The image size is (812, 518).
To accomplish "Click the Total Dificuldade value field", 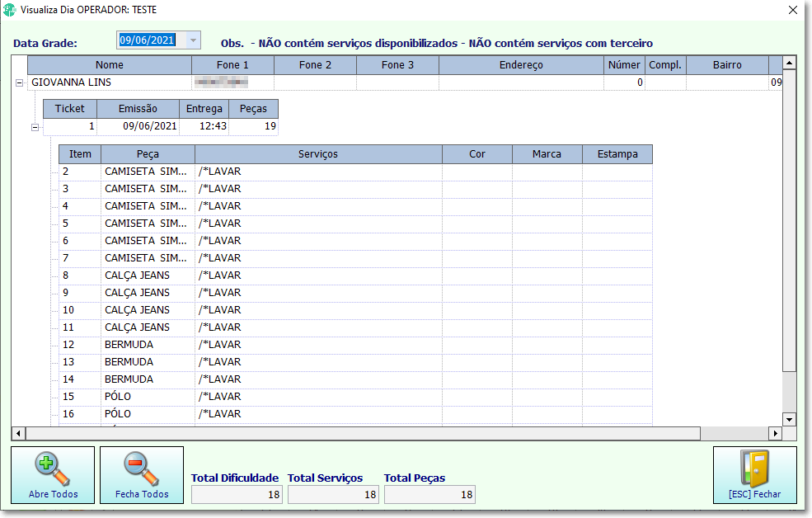I will [x=236, y=495].
